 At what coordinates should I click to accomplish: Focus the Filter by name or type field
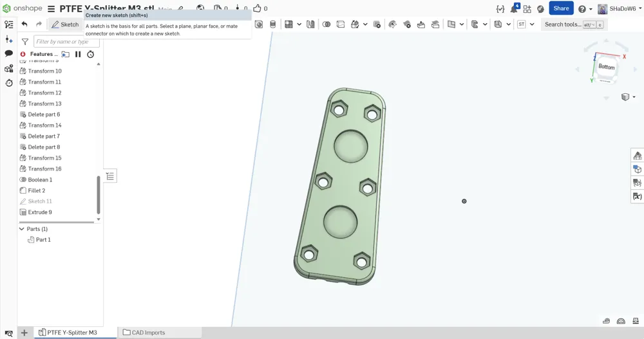click(x=66, y=41)
